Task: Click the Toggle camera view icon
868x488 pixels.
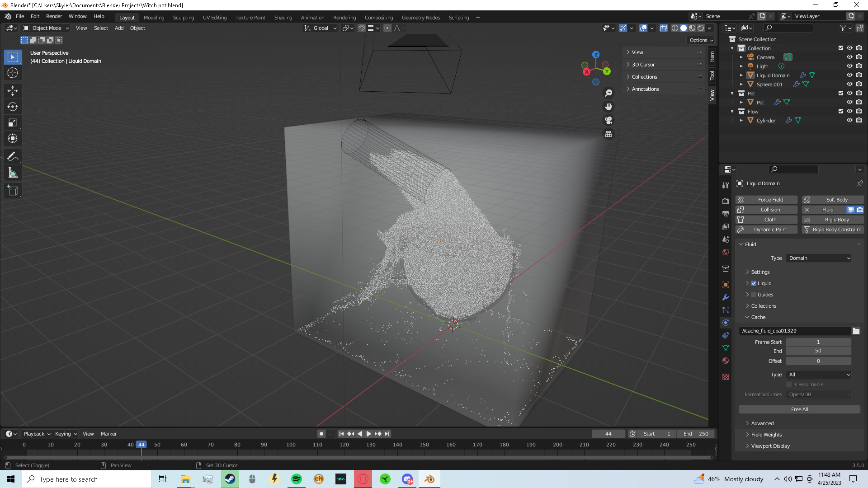Action: coord(609,120)
